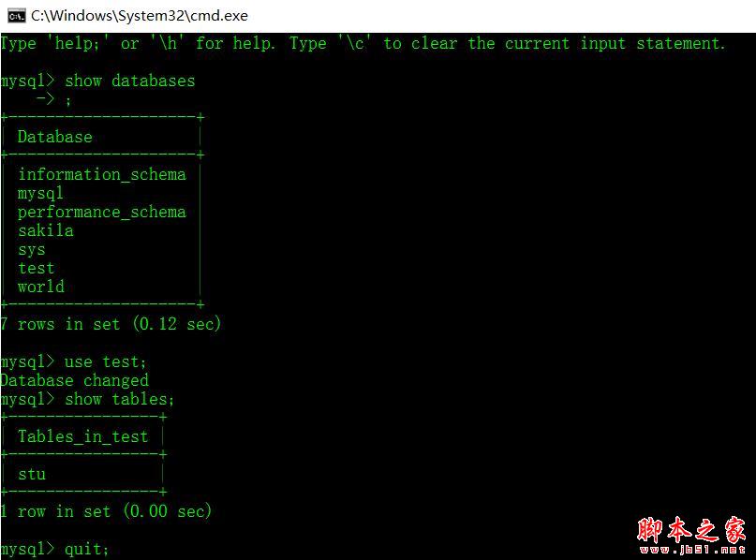Click the '7 rows in set' result line

pos(111,324)
